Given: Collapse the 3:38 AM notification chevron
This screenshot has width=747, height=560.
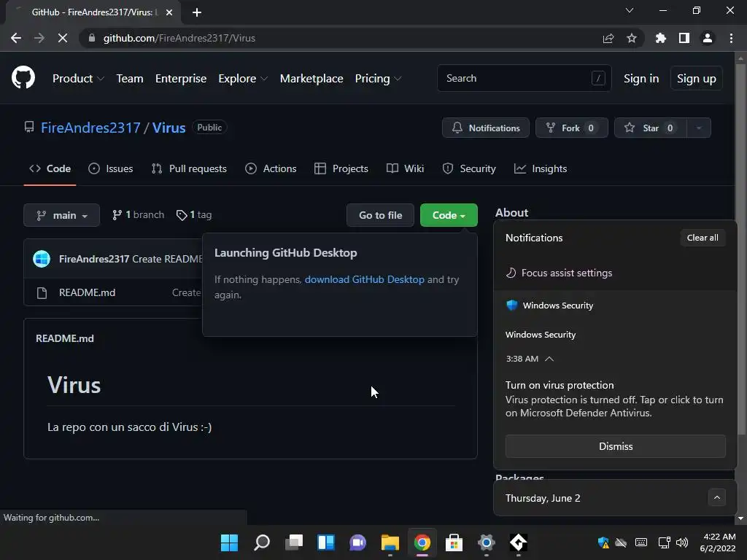Looking at the screenshot, I should [549, 359].
